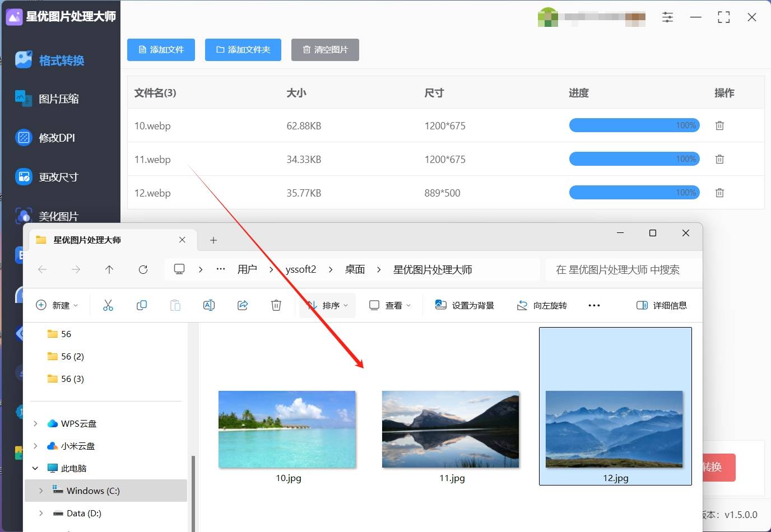
Task: Click 设置为背景 in Explorer toolbar
Action: (x=465, y=305)
